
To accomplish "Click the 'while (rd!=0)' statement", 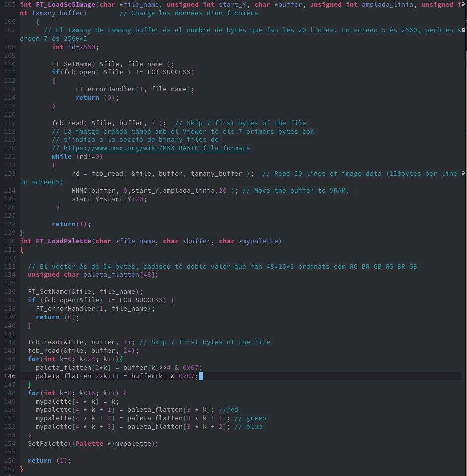I will pyautogui.click(x=77, y=157).
